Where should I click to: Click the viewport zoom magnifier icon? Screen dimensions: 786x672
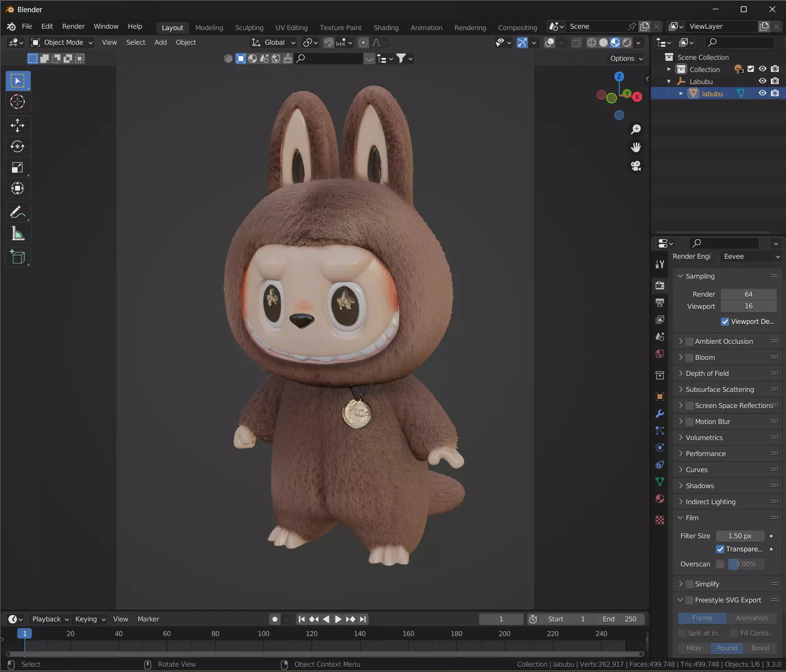[636, 129]
